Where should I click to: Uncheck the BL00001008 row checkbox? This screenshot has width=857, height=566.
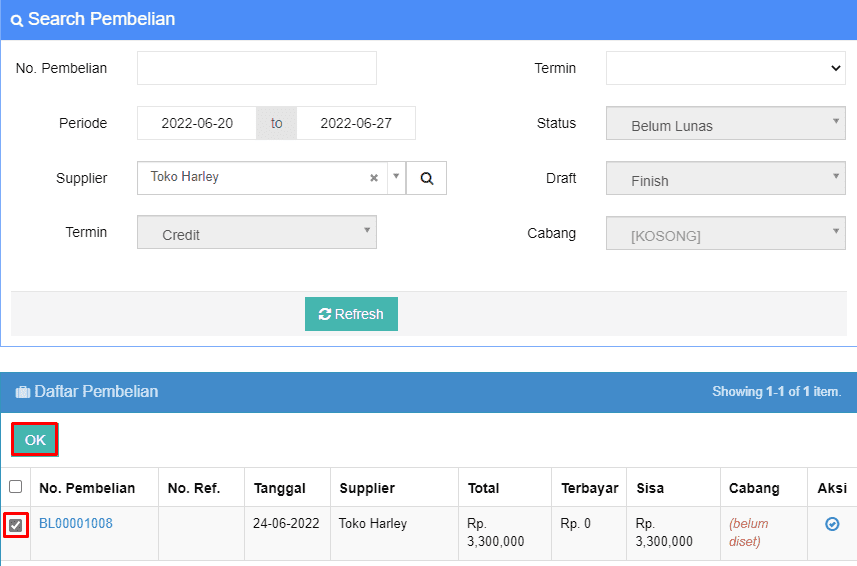(x=16, y=525)
